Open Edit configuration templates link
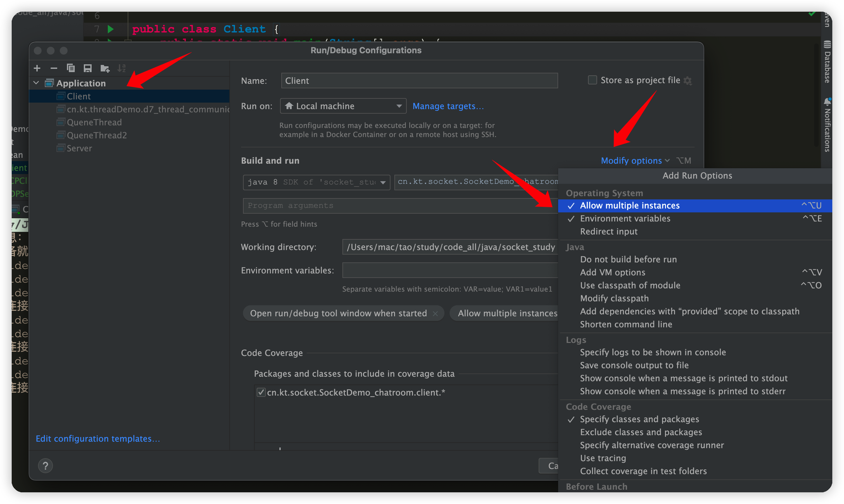 (98, 439)
